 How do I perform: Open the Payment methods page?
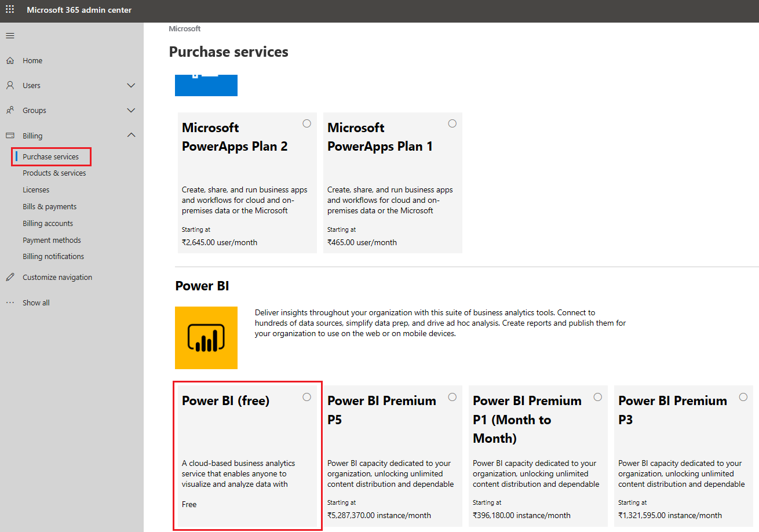[52, 240]
